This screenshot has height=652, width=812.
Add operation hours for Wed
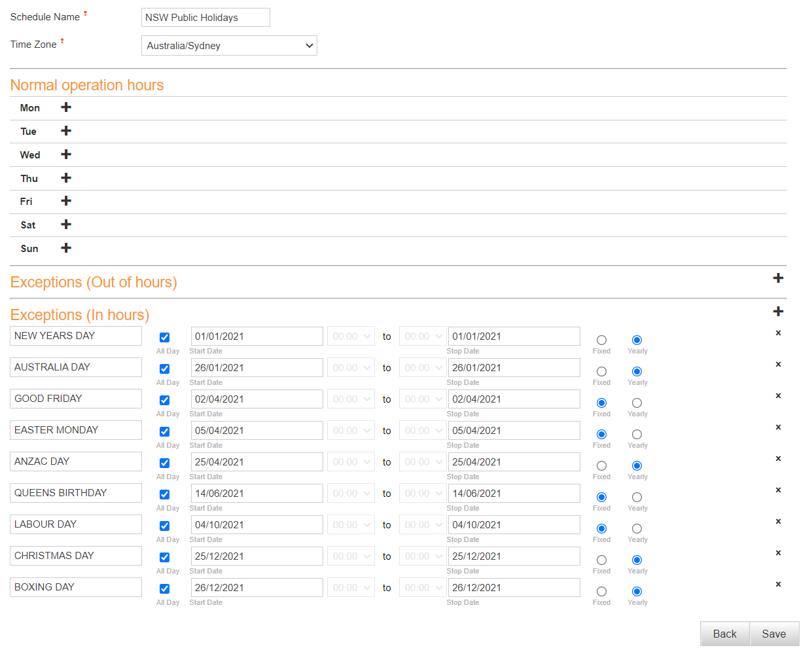tap(66, 154)
